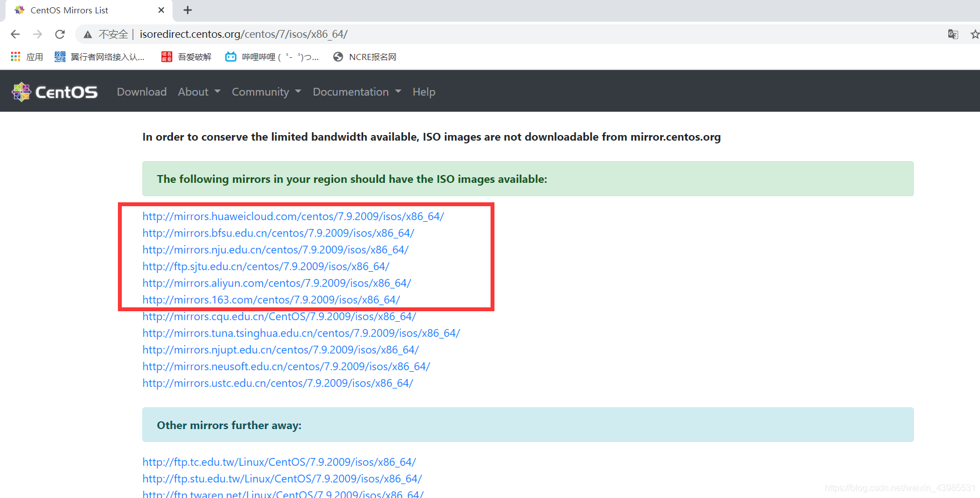The height and width of the screenshot is (498, 980).
Task: Open the 应用 apps bookmark
Action: click(27, 57)
